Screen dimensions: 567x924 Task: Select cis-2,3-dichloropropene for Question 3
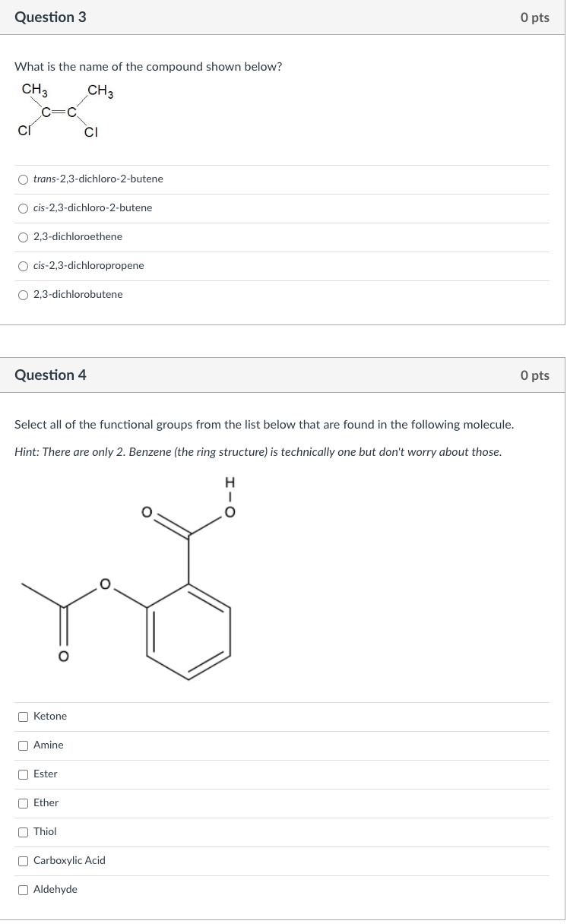click(x=24, y=265)
